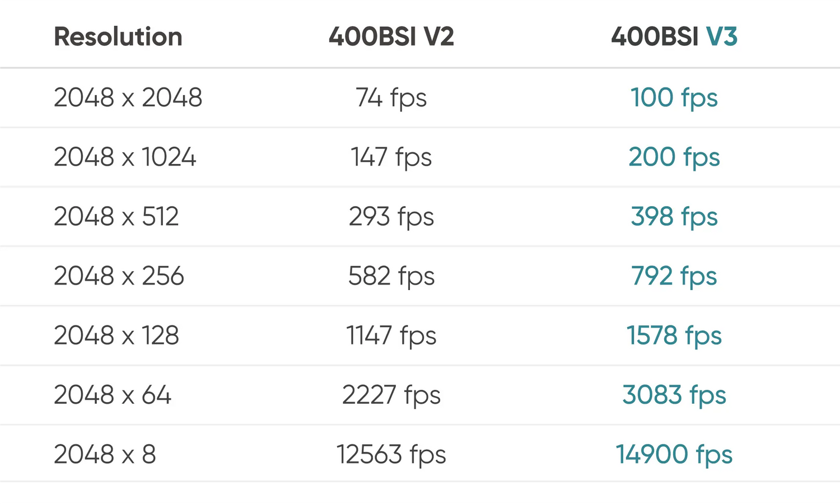Click the 400BSI V2 column header
This screenshot has height=504, width=840.
pyautogui.click(x=391, y=37)
